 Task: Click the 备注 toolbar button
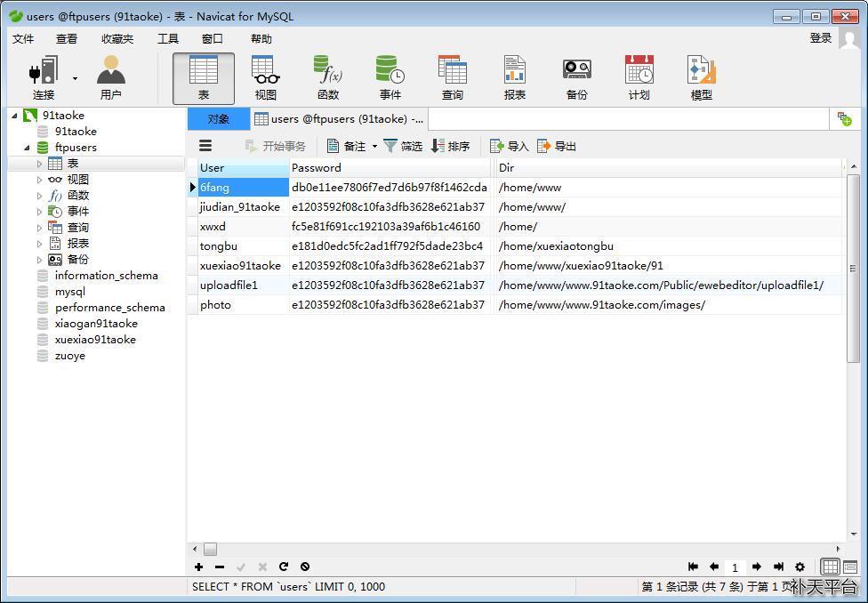point(347,146)
